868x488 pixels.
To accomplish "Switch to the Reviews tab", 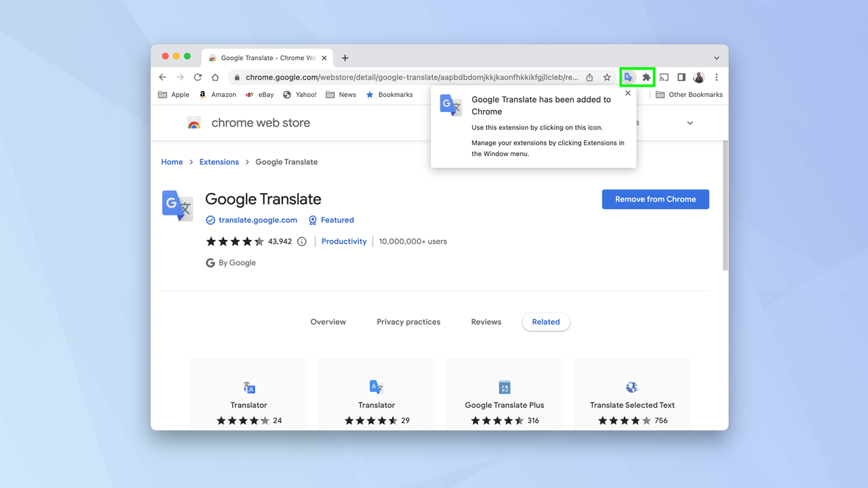I will pyautogui.click(x=485, y=322).
